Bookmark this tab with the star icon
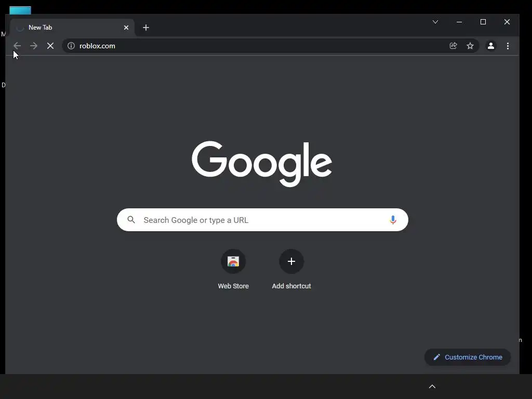The width and height of the screenshot is (532, 399). 470,46
